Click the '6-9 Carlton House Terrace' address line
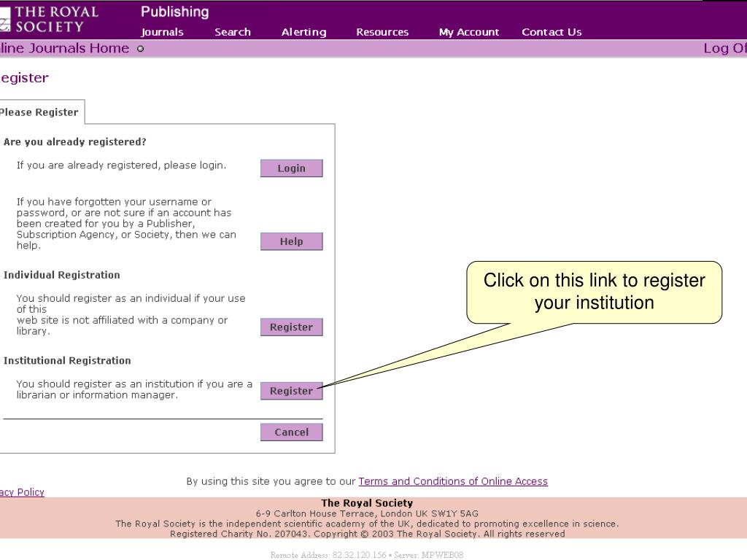Image resolution: width=747 pixels, height=560 pixels. 367,513
